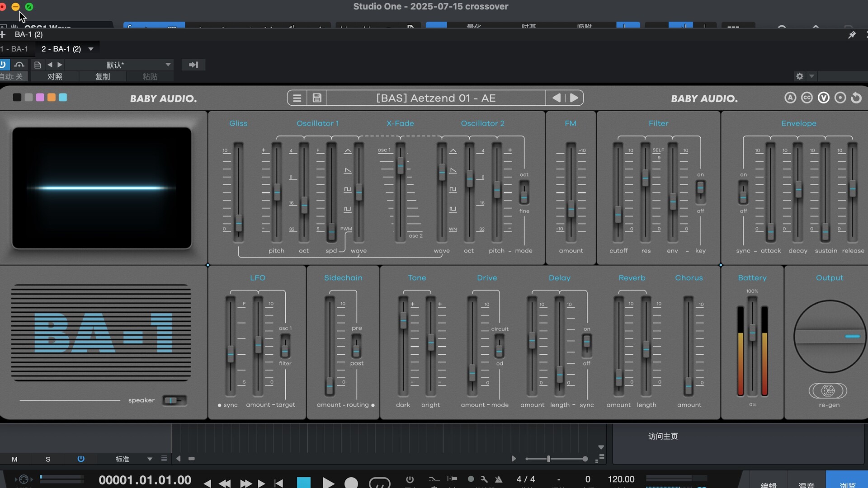
Task: Toggle the Envelope sync on/off switch
Action: pyautogui.click(x=743, y=192)
